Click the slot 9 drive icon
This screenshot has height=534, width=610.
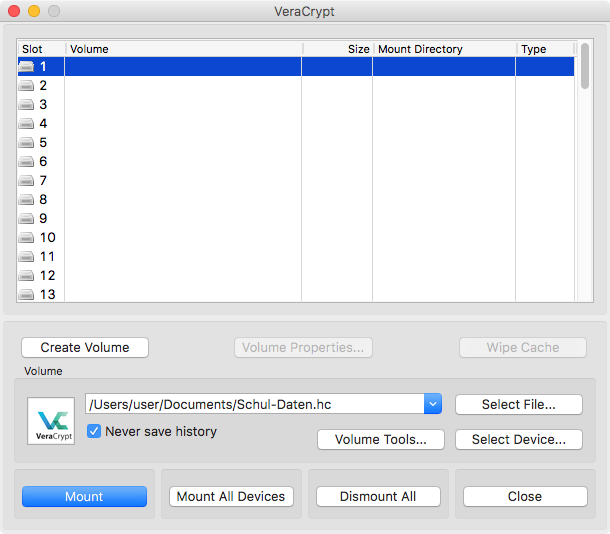pos(26,219)
